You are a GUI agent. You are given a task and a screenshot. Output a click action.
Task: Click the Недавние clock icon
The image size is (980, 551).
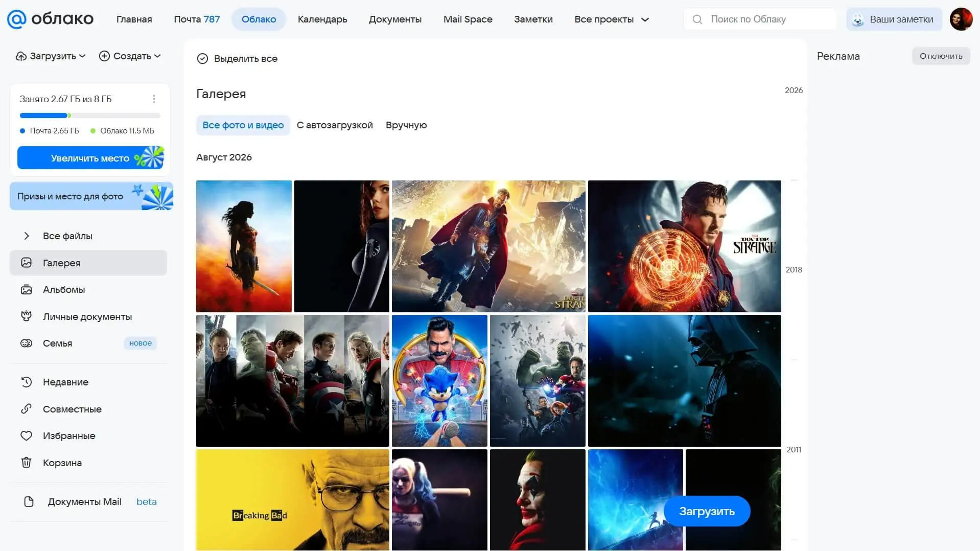pos(27,382)
